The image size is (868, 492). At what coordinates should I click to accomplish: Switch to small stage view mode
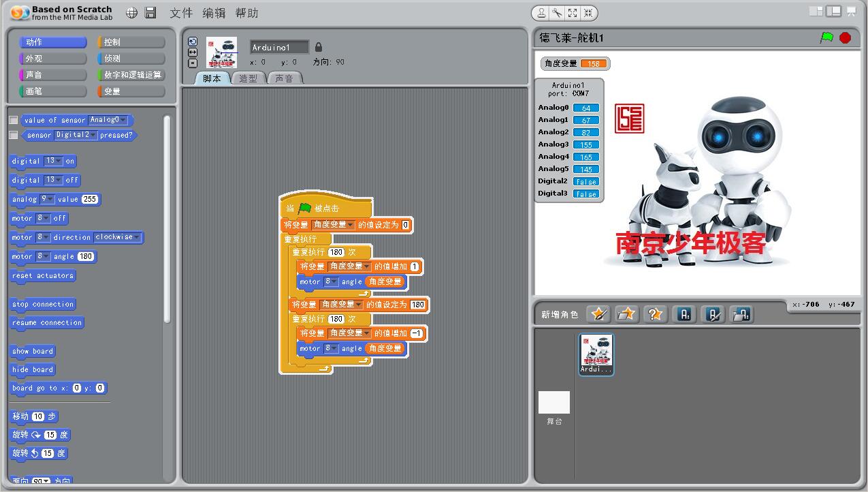click(816, 12)
